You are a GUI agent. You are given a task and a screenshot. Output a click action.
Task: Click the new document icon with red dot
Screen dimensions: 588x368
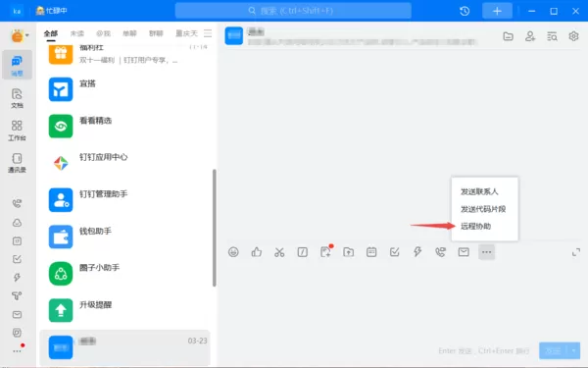326,251
